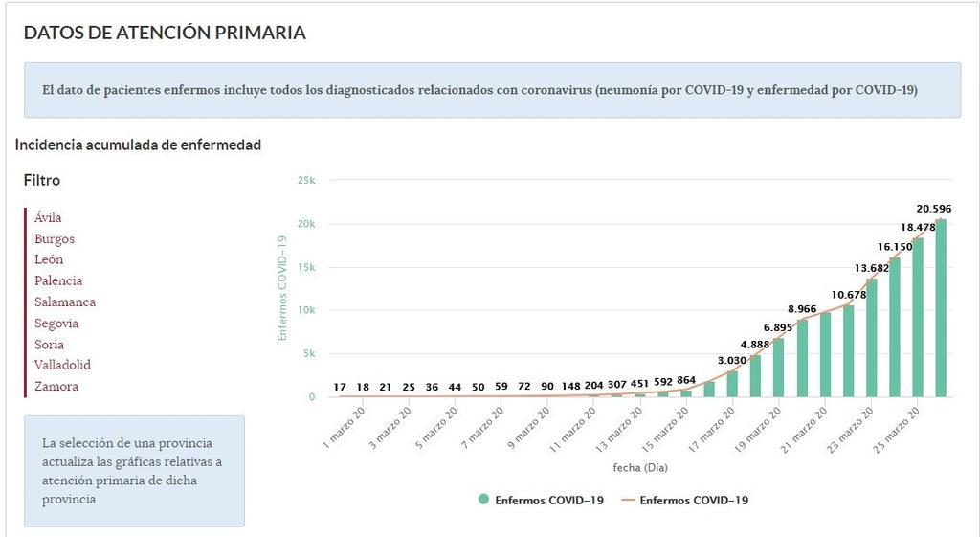Choose León from the filter list

click(49, 260)
